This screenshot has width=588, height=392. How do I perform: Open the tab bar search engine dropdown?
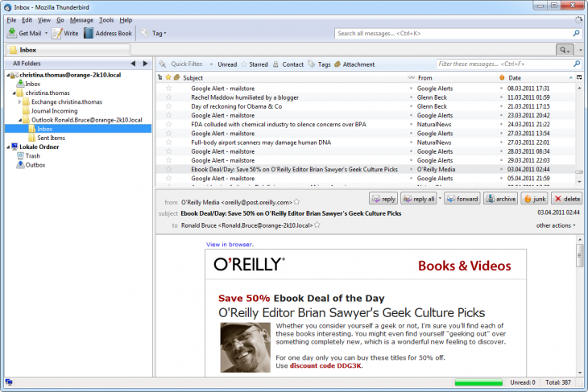point(565,50)
